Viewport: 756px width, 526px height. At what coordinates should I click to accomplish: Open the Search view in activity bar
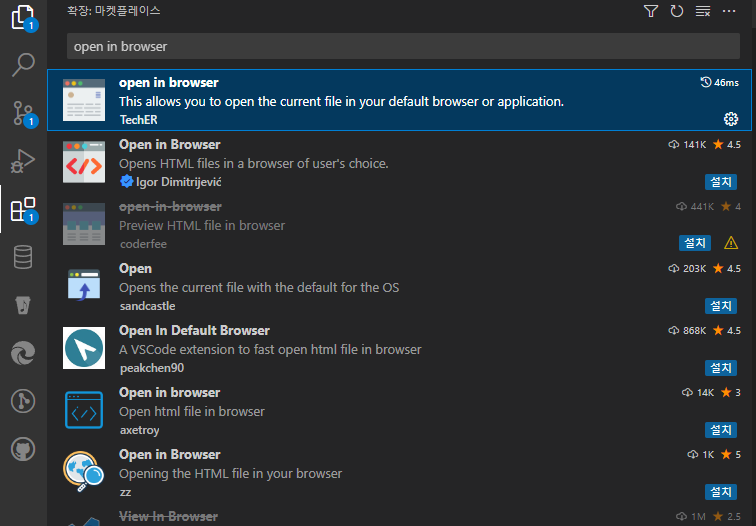23,65
